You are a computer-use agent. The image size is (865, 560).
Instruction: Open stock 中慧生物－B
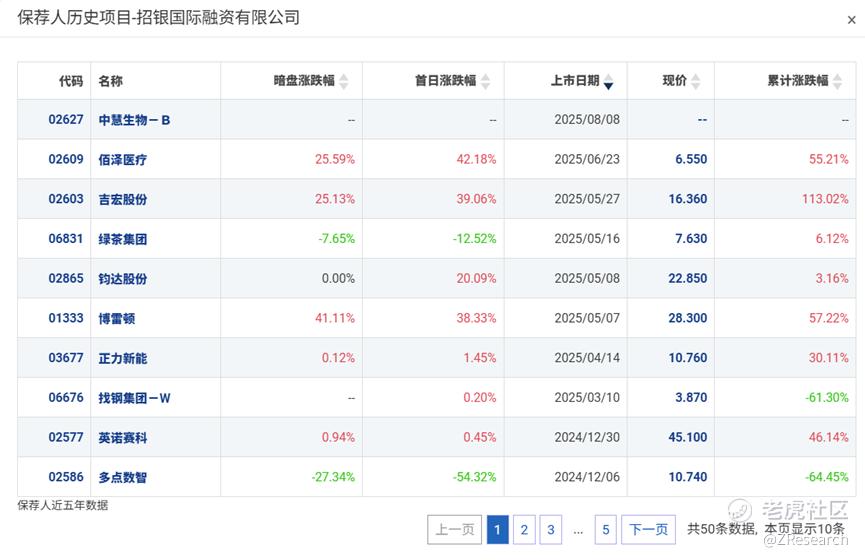point(134,120)
